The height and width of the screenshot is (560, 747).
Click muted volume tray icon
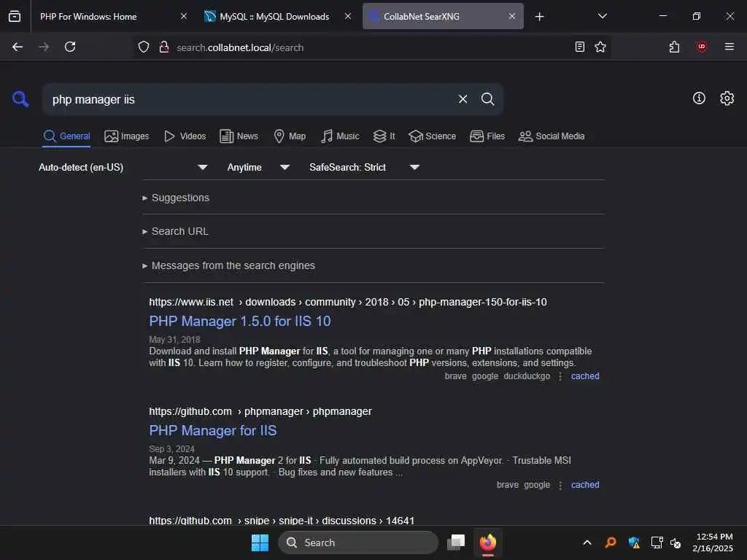tap(676, 542)
